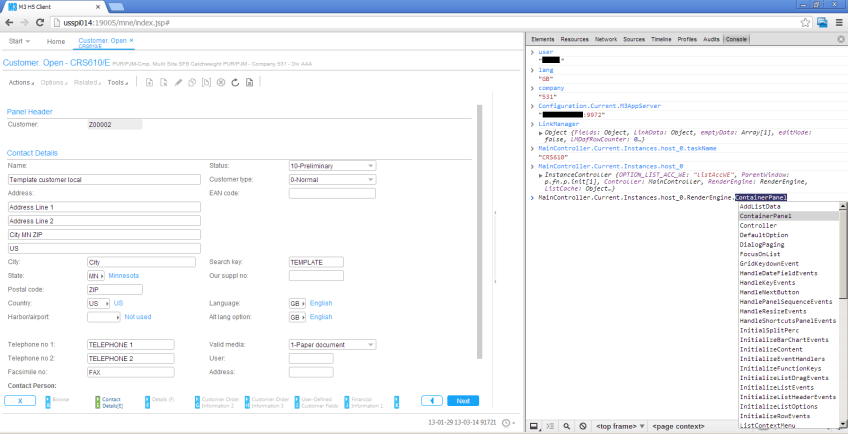Click the new record toolbar icon
This screenshot has width=848, height=434.
149,83
